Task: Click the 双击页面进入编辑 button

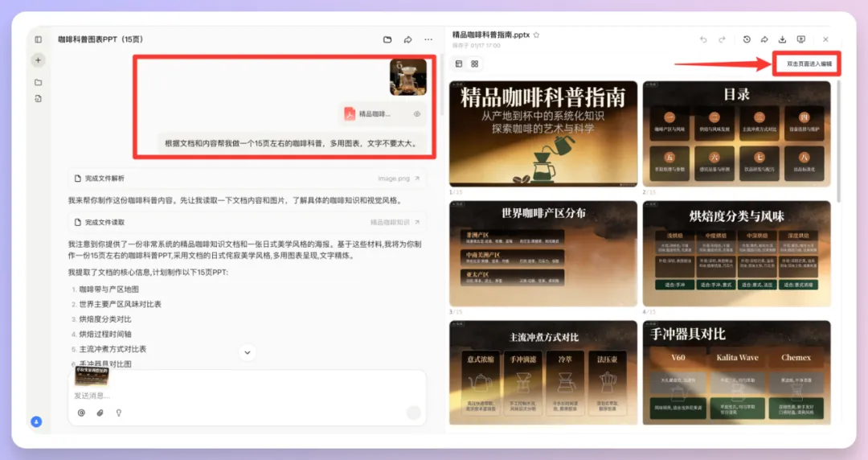Action: tap(809, 64)
